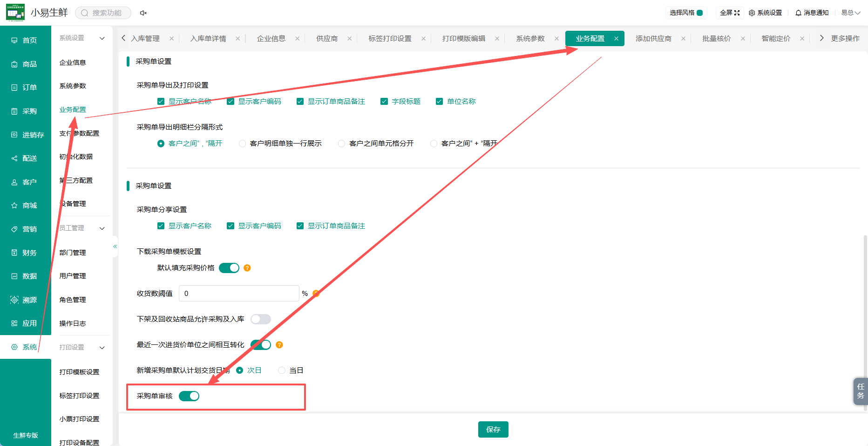Open the 客户 customers section

(25, 182)
